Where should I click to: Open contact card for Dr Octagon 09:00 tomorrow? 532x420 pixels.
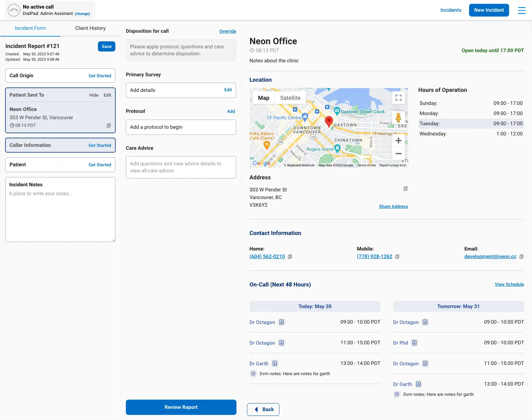click(x=425, y=322)
